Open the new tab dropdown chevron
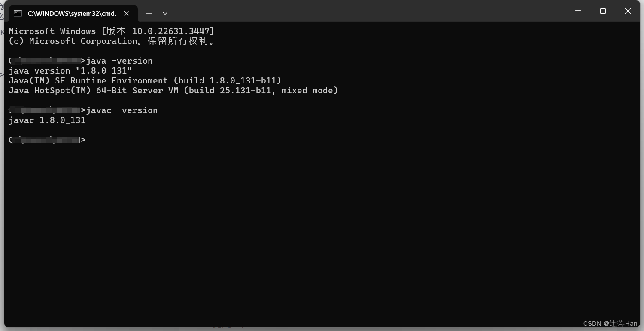Viewport: 644px width, 331px height. tap(165, 13)
